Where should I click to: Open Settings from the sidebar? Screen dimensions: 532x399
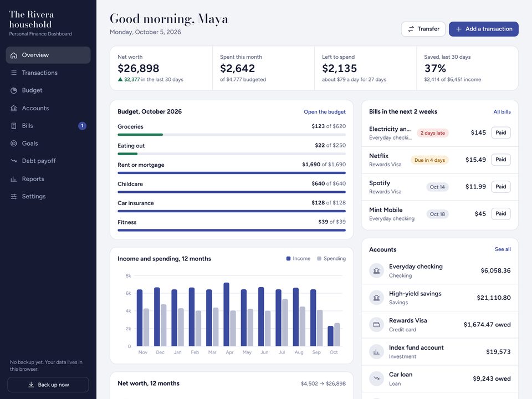(x=48, y=196)
